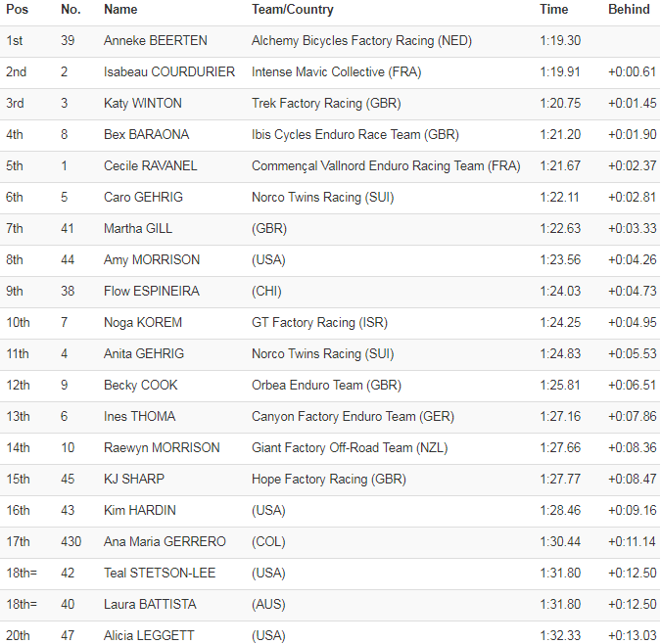Click Cecile RAVANEL's name
The width and height of the screenshot is (661, 644).
tap(151, 165)
